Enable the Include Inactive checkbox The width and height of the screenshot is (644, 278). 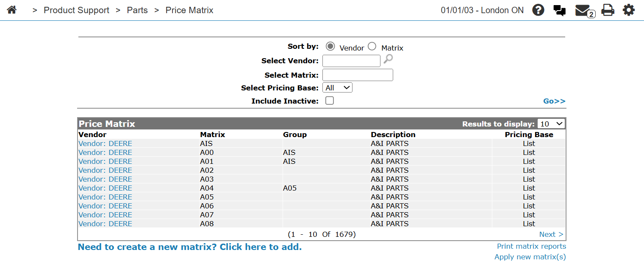pos(329,101)
